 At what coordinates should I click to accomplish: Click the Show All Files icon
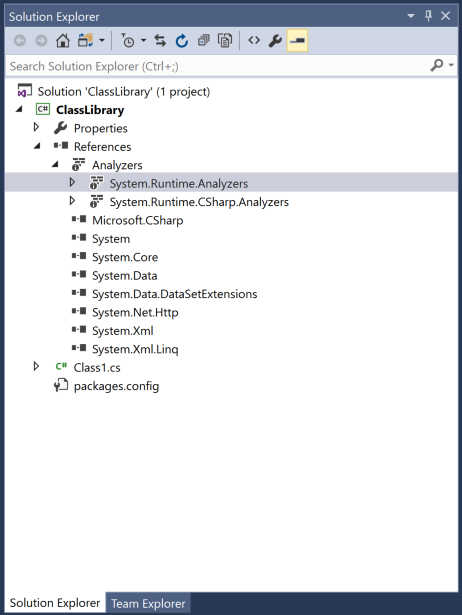point(225,40)
